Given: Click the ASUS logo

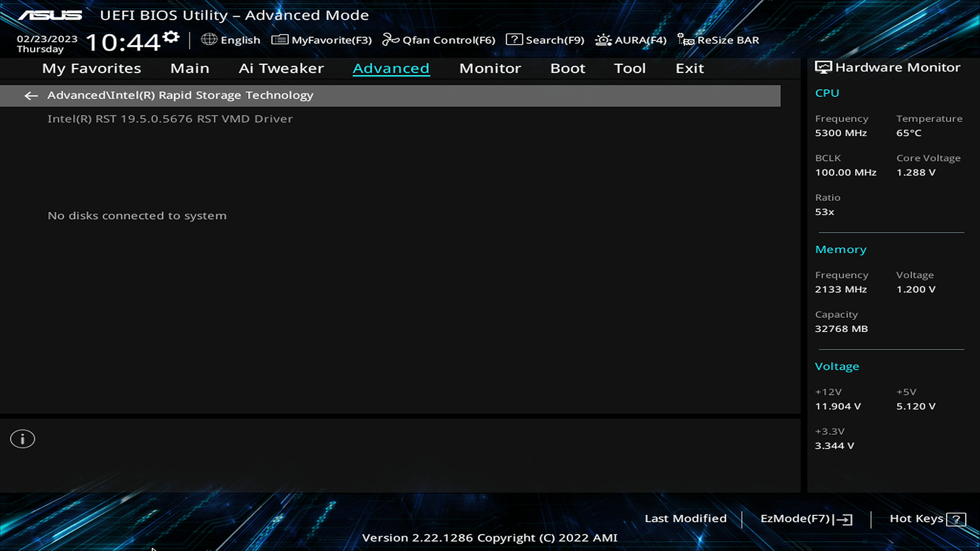Looking at the screenshot, I should (x=50, y=15).
